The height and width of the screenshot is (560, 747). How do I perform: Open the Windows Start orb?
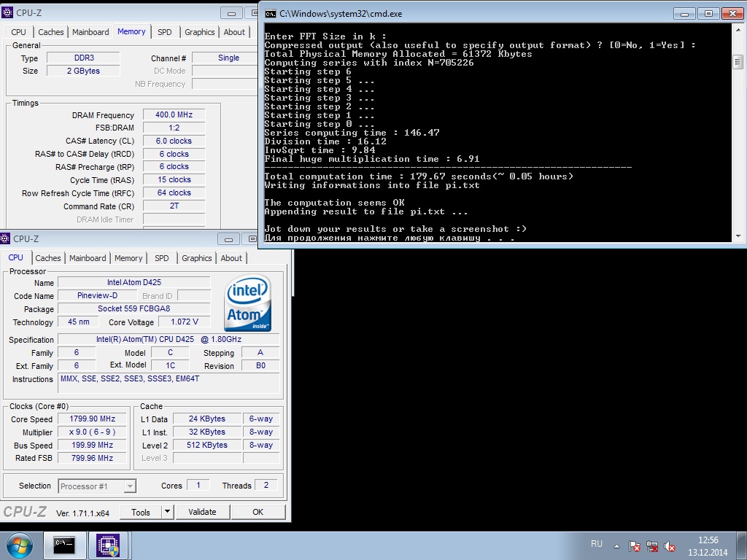pos(20,545)
